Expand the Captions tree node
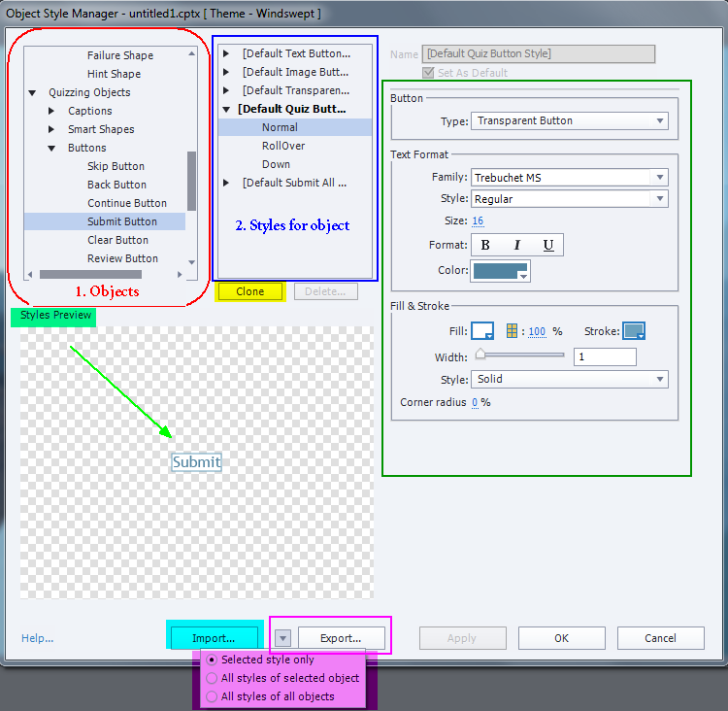 click(x=51, y=111)
